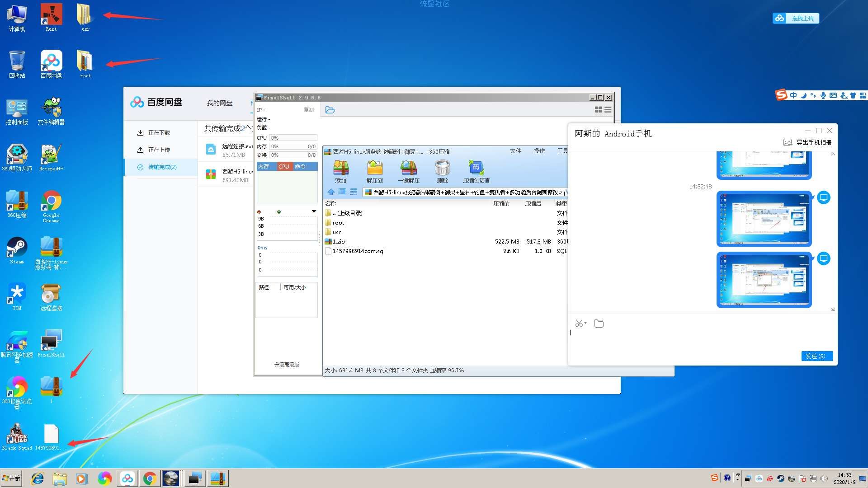868x488 pixels.
Task: Open the scissors tool dropdown arrow
Action: point(585,324)
